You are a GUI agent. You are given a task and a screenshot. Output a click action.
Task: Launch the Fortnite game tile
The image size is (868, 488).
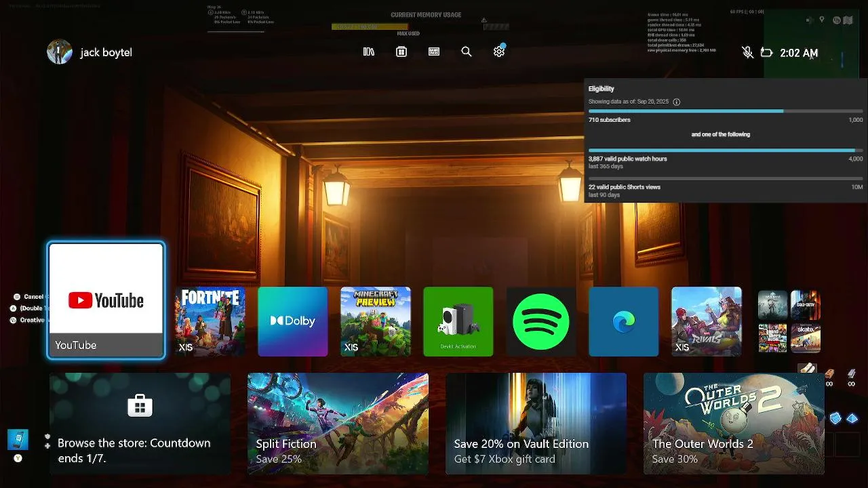click(210, 321)
